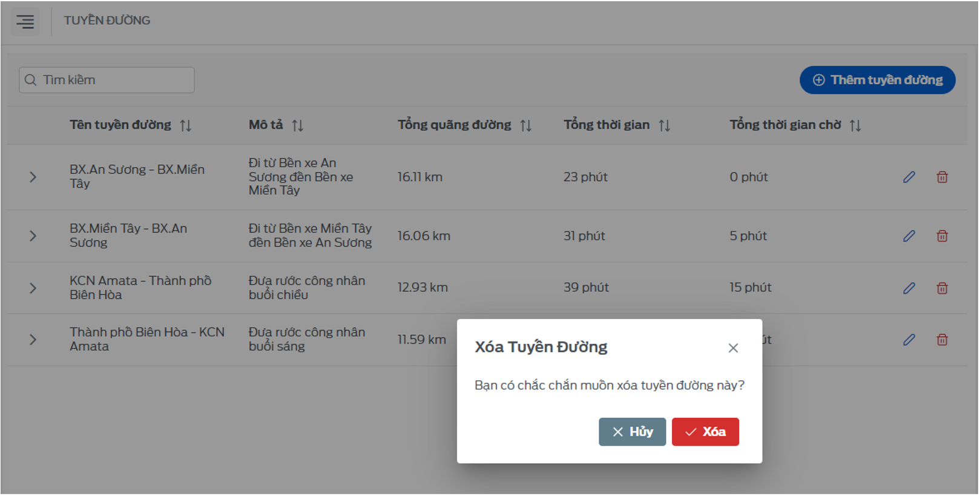Confirm deletion with the Xóa button

pos(705,432)
